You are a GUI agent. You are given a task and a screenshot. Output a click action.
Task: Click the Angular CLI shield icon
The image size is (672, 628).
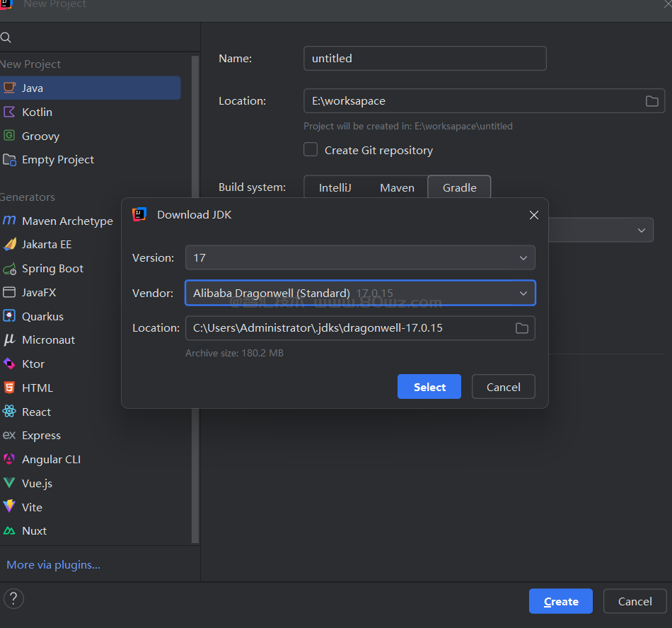click(9, 459)
